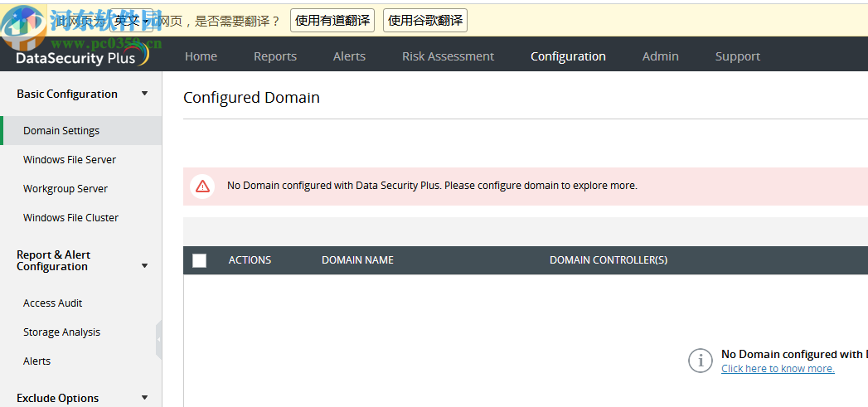Click the 'No Domain configured' warning message
The image size is (868, 407).
(x=432, y=186)
